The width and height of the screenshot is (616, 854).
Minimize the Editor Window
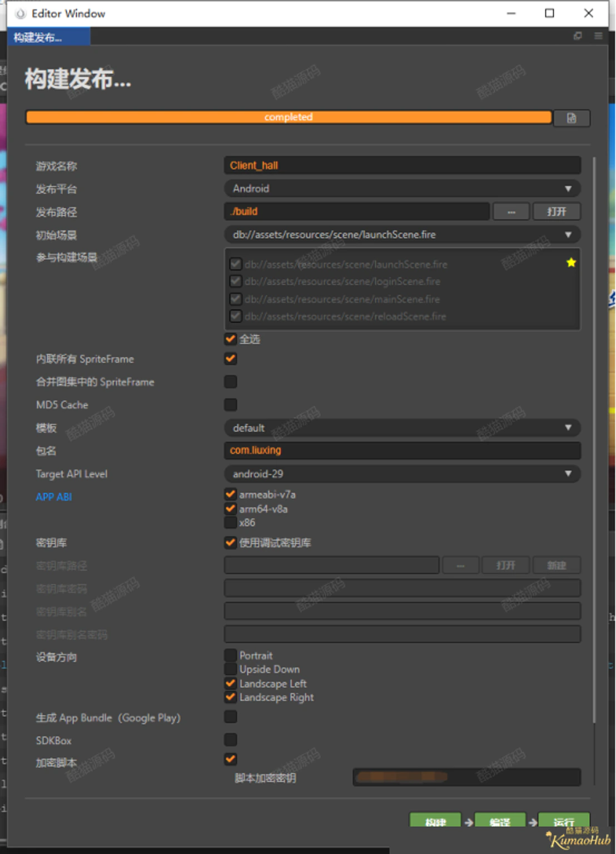(511, 13)
